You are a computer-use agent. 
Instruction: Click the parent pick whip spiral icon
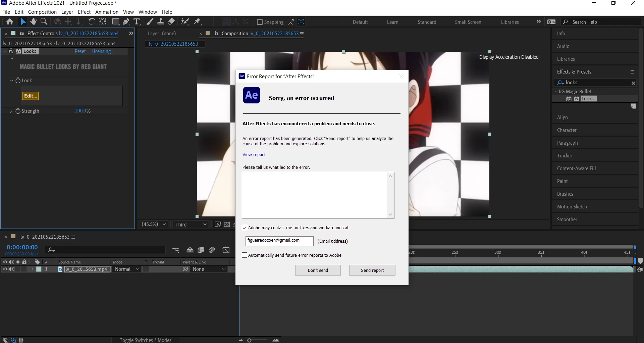click(x=185, y=269)
